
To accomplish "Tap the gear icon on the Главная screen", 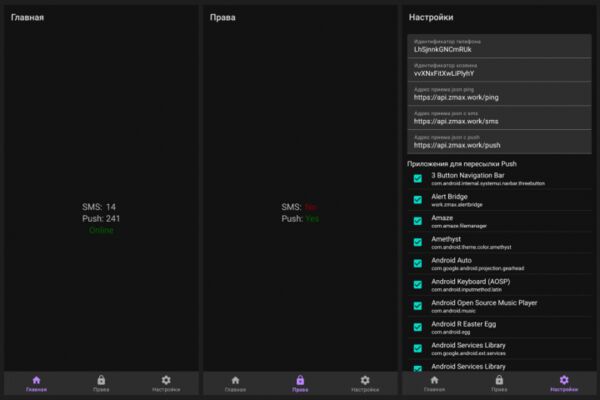I will pyautogui.click(x=166, y=380).
